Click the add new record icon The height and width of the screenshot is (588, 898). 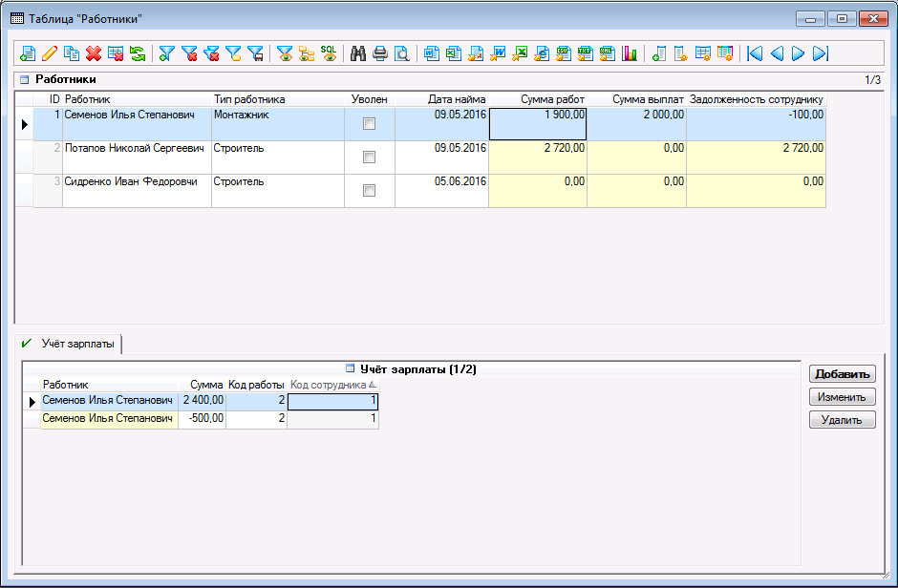[x=28, y=53]
